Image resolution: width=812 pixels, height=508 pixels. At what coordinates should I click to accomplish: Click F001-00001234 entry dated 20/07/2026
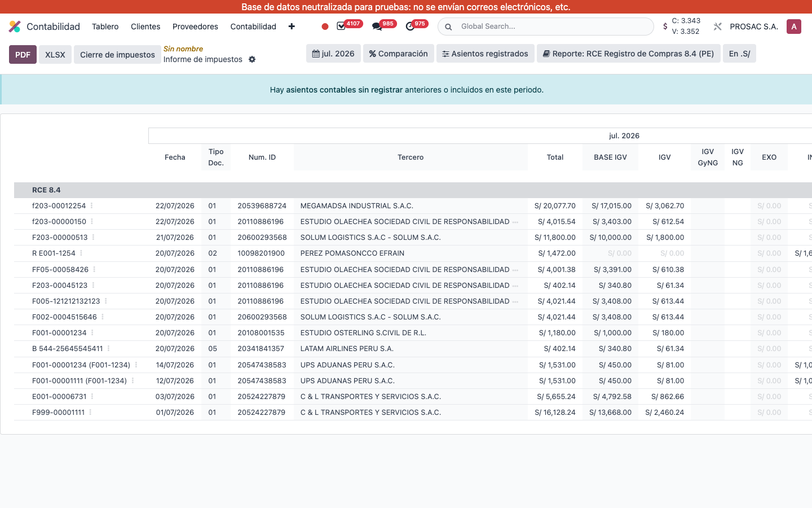click(59, 333)
